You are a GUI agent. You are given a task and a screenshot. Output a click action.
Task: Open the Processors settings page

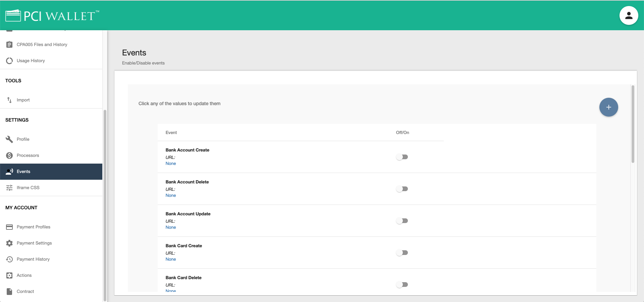(51, 155)
